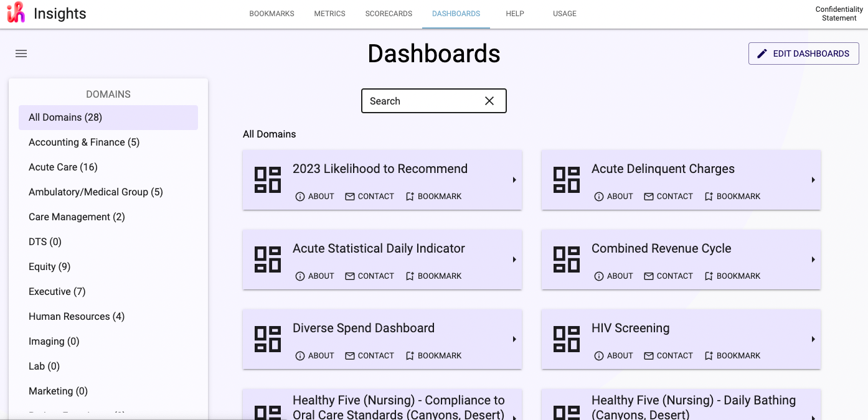The image size is (868, 420).
Task: Click the edit pencil icon on Edit Dashboards
Action: tap(761, 54)
